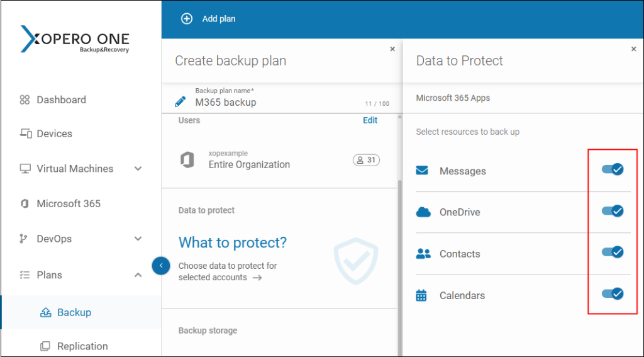Screen dimensions: 644x357
Task: Click the Edit link for Users
Action: 370,120
